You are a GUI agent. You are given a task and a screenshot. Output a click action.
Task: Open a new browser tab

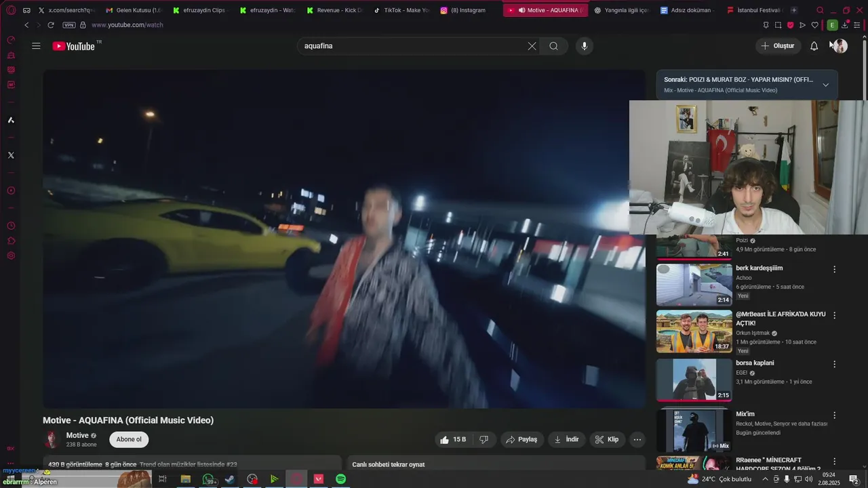tap(794, 10)
